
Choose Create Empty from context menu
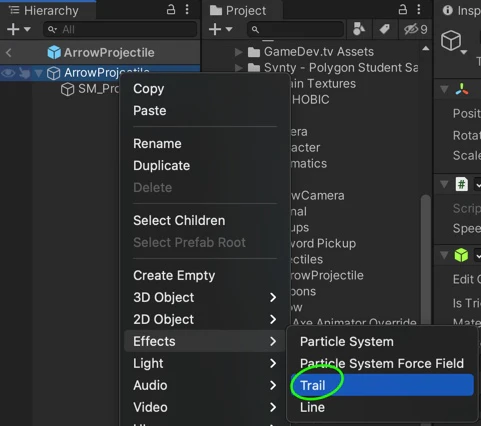(x=174, y=276)
